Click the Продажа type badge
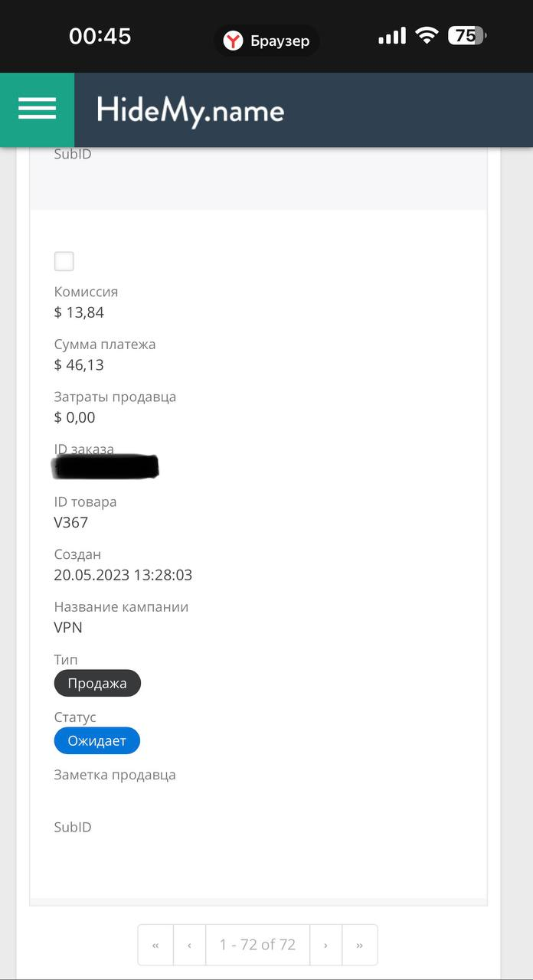The height and width of the screenshot is (980, 533). click(x=97, y=684)
